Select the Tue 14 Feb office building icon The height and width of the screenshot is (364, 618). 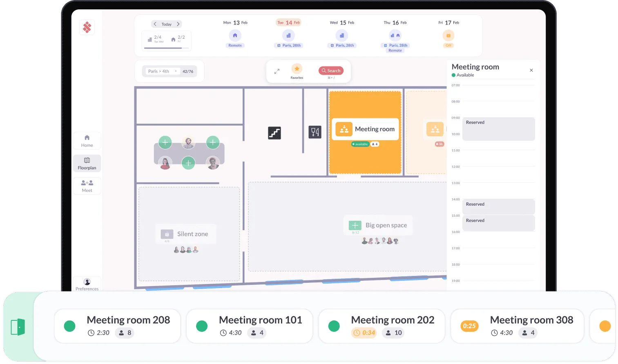tap(288, 36)
